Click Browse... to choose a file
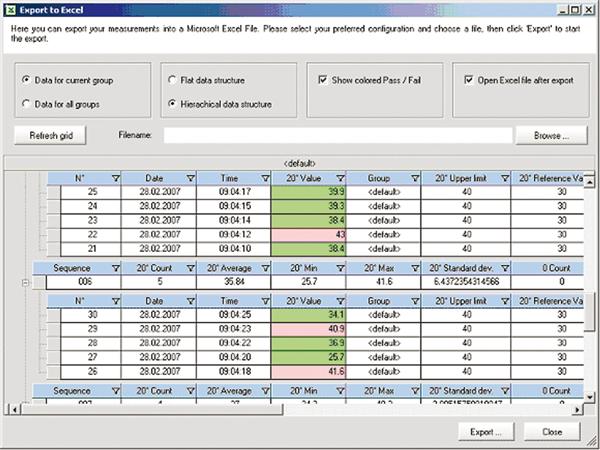 [551, 134]
